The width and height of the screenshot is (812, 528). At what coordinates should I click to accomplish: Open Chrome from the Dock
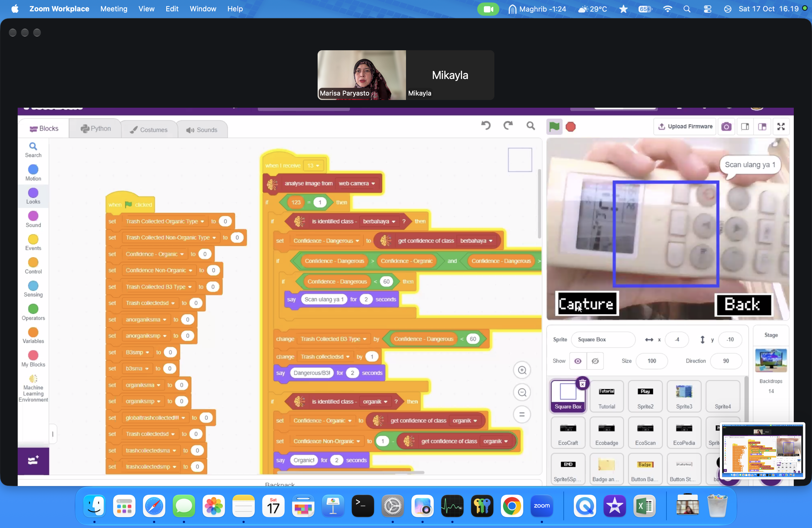pos(512,506)
